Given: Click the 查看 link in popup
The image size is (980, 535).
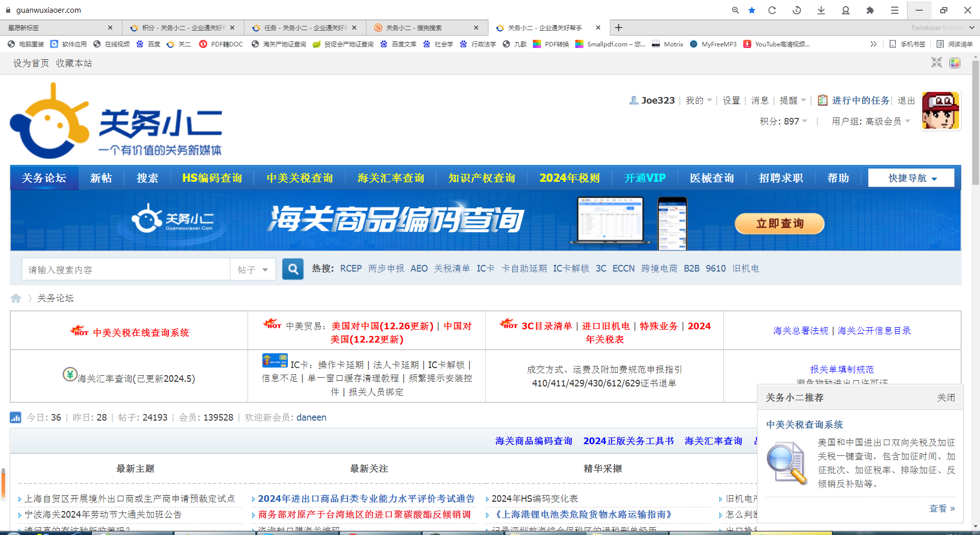Looking at the screenshot, I should click(942, 508).
